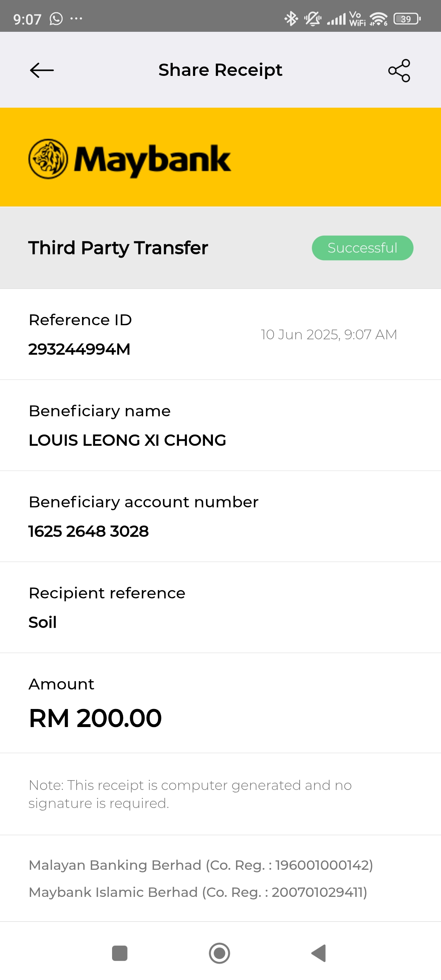Screen dimensions: 441x980
Task: Tap the Share Receipt title
Action: 220,70
